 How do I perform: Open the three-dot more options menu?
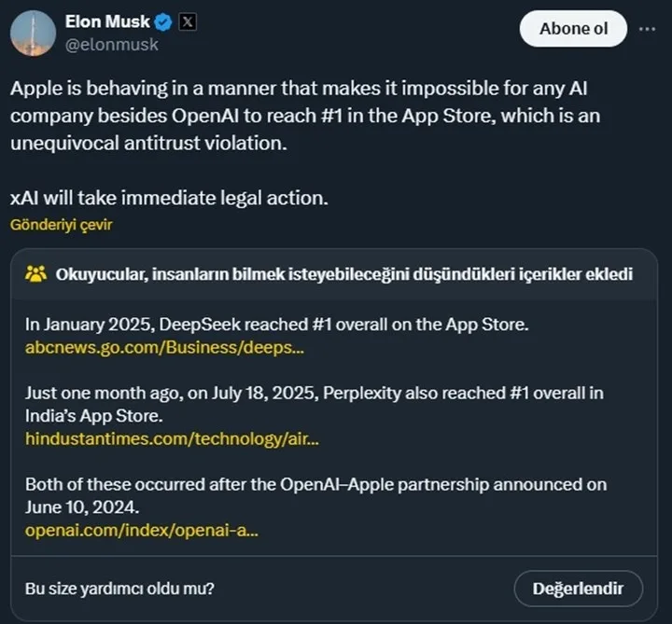pyautogui.click(x=647, y=29)
